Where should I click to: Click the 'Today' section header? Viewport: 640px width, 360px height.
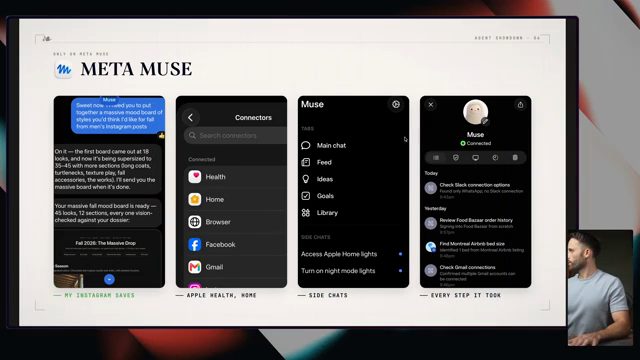431,173
